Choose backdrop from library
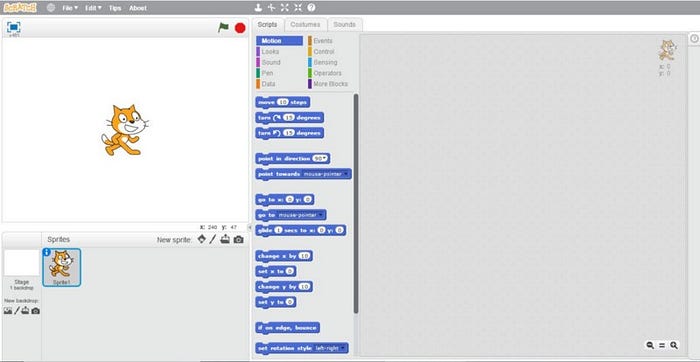The image size is (700, 362). pyautogui.click(x=8, y=311)
